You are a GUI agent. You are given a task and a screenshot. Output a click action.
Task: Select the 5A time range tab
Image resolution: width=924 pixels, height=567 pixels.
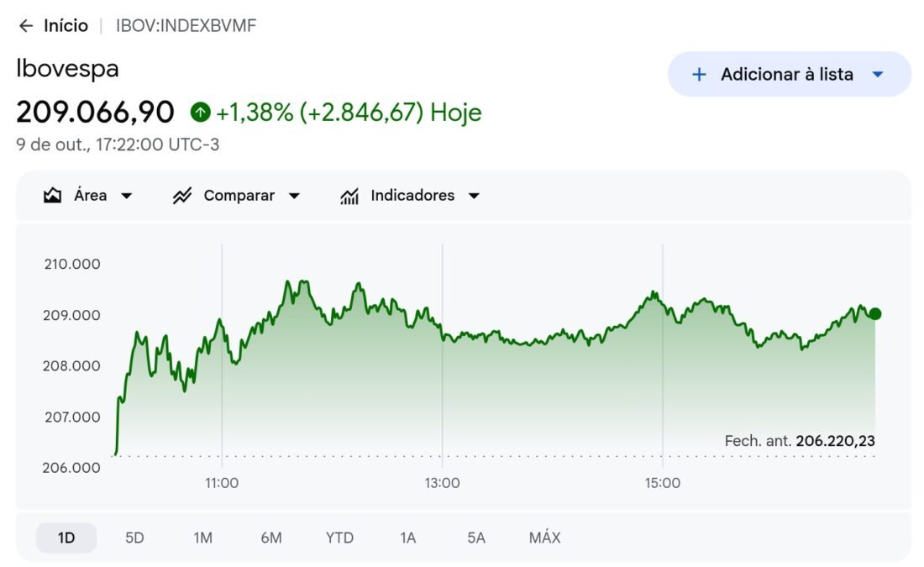[x=476, y=538]
